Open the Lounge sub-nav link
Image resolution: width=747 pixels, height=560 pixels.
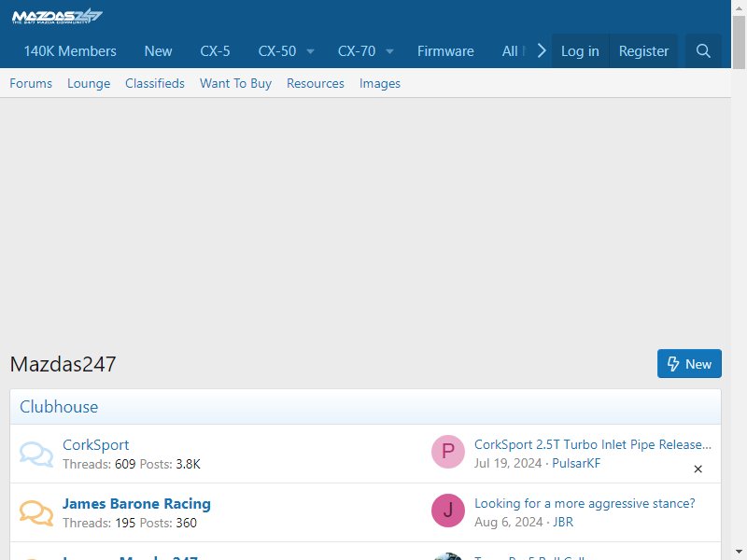coord(89,83)
